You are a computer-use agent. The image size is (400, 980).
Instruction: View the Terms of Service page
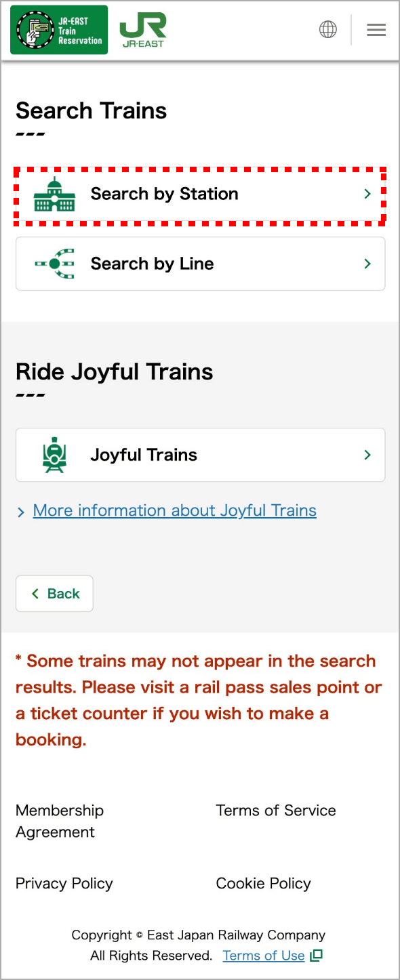coord(276,811)
